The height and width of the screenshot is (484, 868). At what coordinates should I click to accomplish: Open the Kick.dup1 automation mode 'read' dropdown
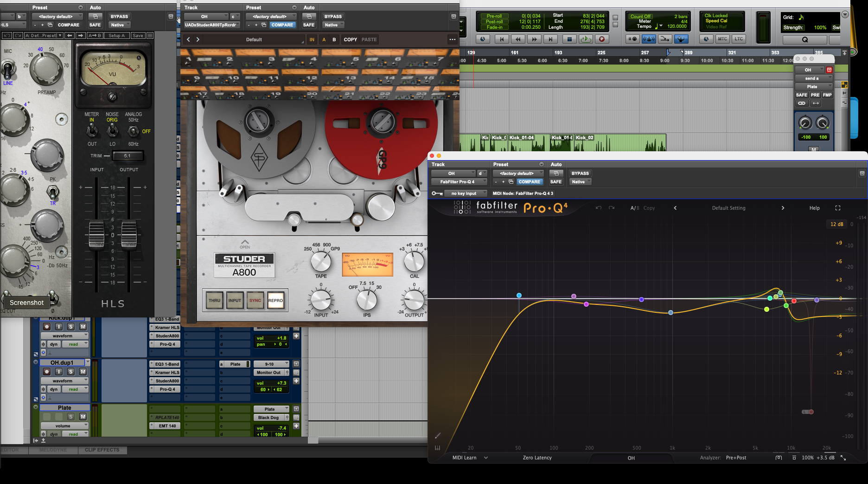click(76, 344)
